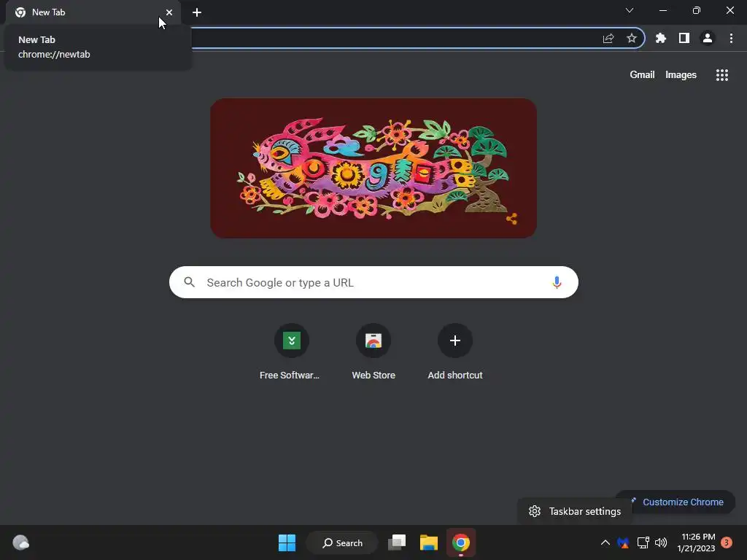Open a new tab with plus button
This screenshot has width=747, height=560.
pyautogui.click(x=197, y=12)
